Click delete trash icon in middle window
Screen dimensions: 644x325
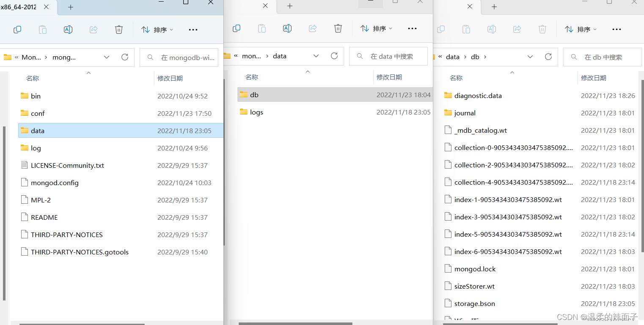click(x=338, y=28)
